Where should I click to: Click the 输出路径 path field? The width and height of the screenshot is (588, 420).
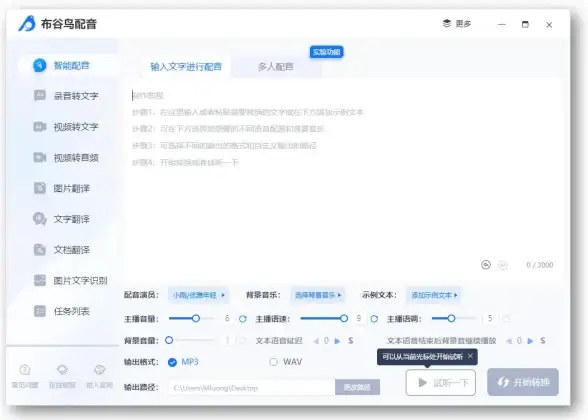click(x=252, y=387)
